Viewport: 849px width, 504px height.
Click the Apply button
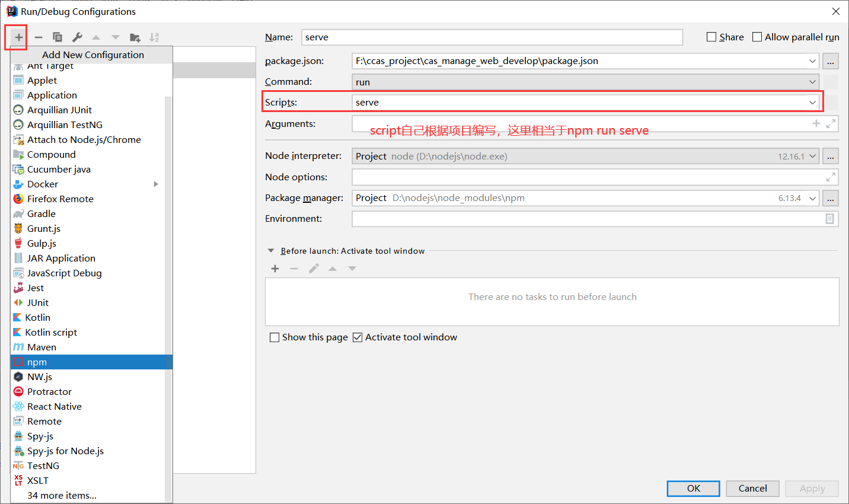click(x=812, y=488)
